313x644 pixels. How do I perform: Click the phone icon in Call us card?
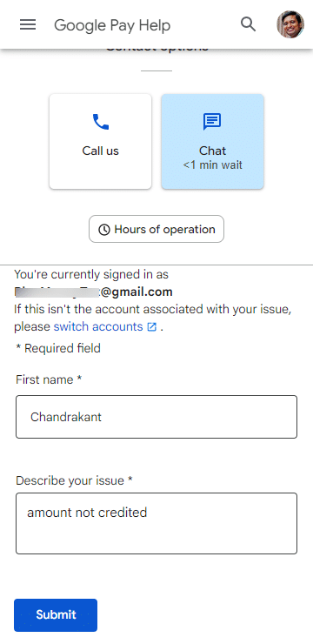pyautogui.click(x=101, y=122)
